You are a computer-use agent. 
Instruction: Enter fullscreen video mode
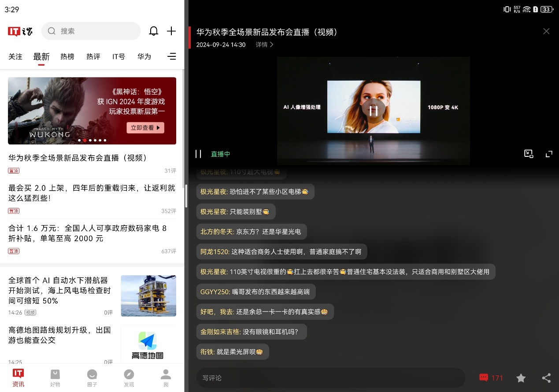(x=549, y=154)
